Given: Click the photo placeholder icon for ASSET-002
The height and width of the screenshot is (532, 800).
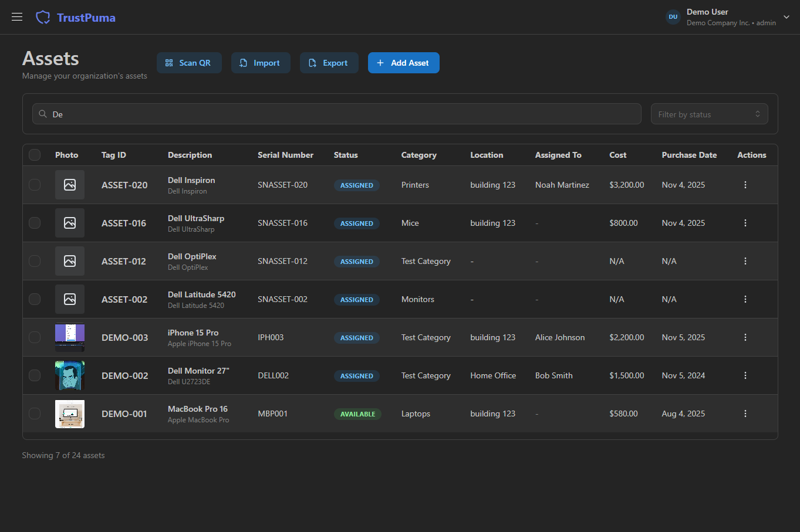Looking at the screenshot, I should 69,299.
